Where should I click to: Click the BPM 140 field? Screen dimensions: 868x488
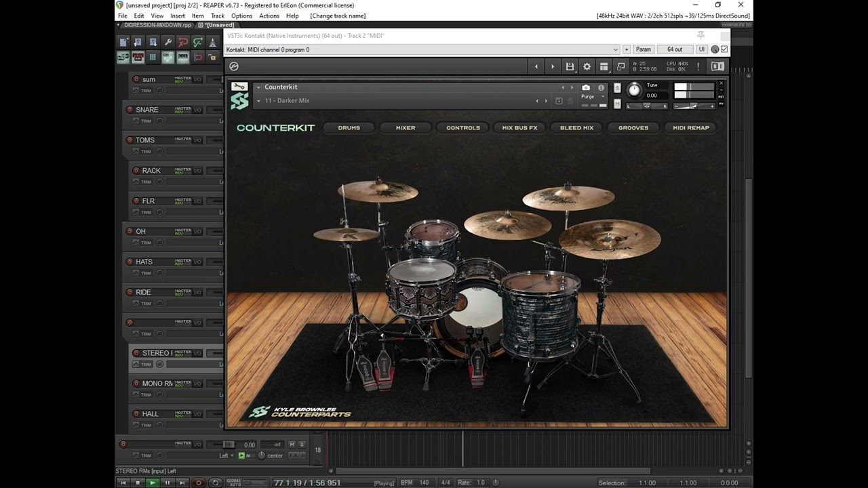click(425, 483)
